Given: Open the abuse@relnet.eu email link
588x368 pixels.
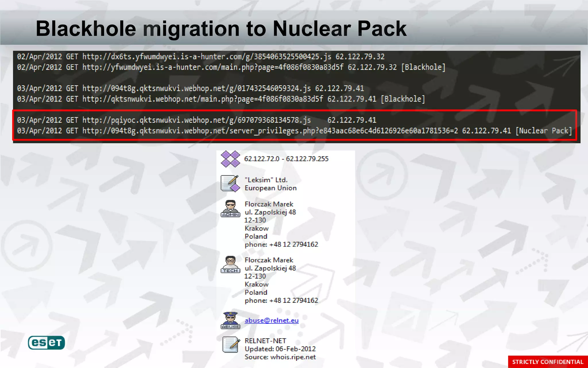Looking at the screenshot, I should pyautogui.click(x=271, y=320).
